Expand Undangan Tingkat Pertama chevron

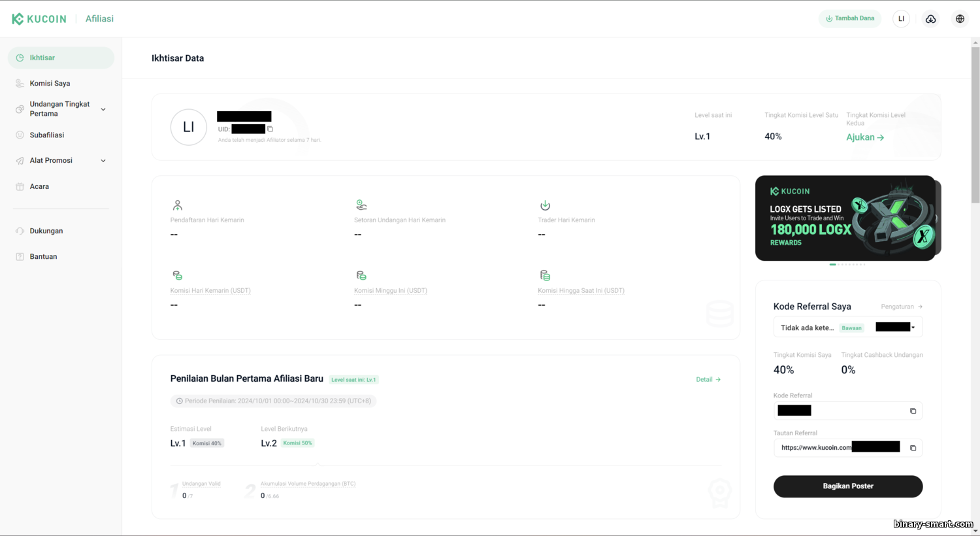pyautogui.click(x=103, y=109)
